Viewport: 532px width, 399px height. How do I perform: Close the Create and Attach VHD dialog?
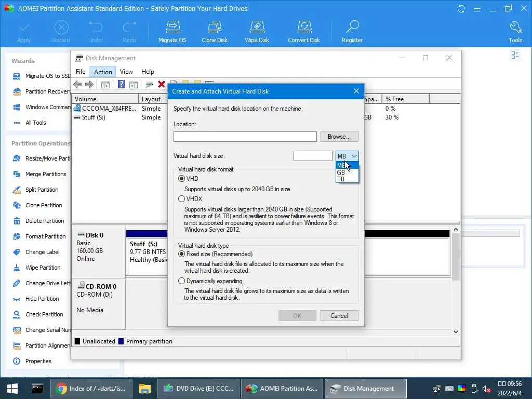tap(356, 91)
